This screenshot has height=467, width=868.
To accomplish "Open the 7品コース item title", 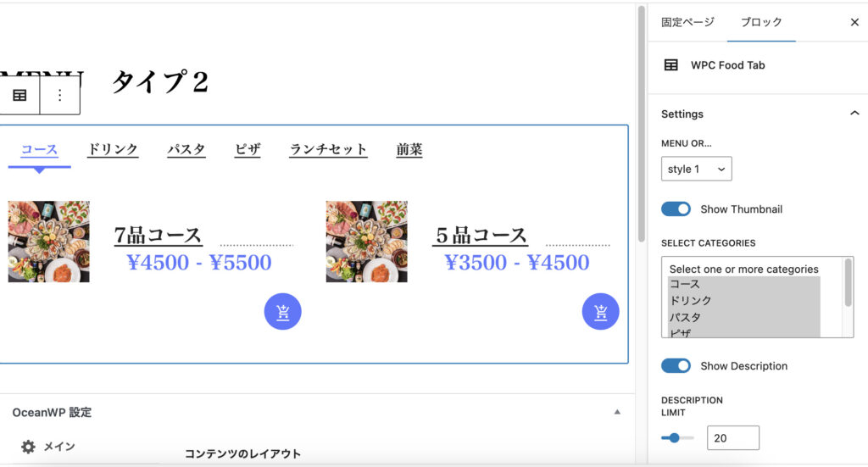I will 159,236.
